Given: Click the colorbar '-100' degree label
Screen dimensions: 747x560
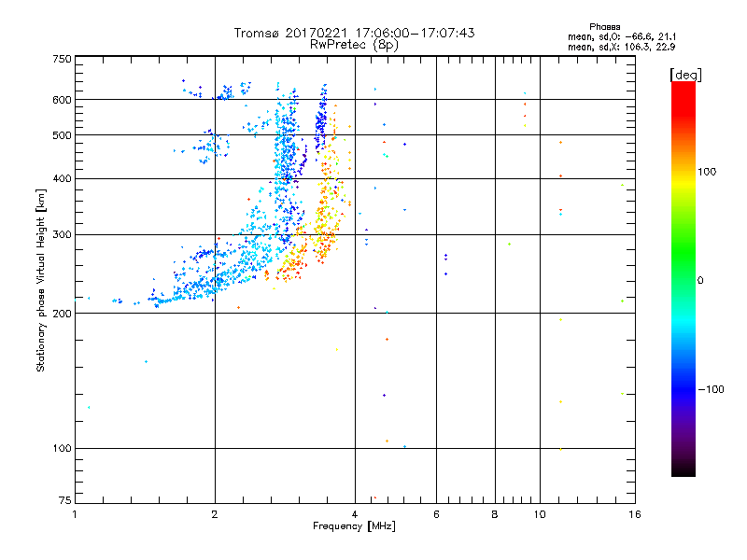Looking at the screenshot, I should 712,389.
